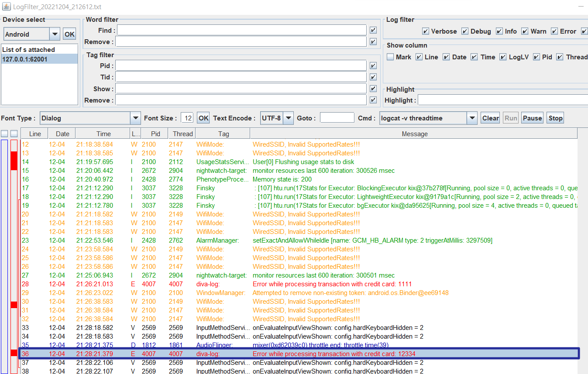The image size is (588, 374).
Task: Select highlighted line 36 credit card 12334 error
Action: (299, 354)
